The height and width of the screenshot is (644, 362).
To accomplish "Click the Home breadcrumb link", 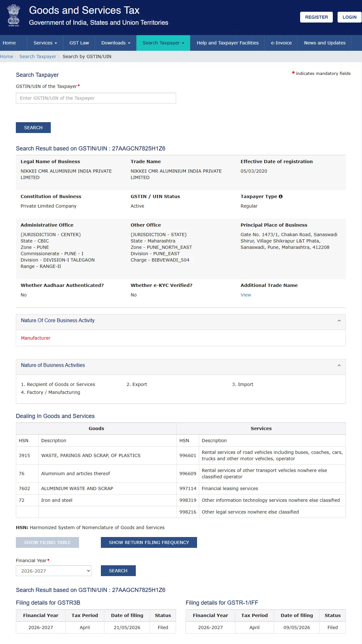I will point(7,56).
